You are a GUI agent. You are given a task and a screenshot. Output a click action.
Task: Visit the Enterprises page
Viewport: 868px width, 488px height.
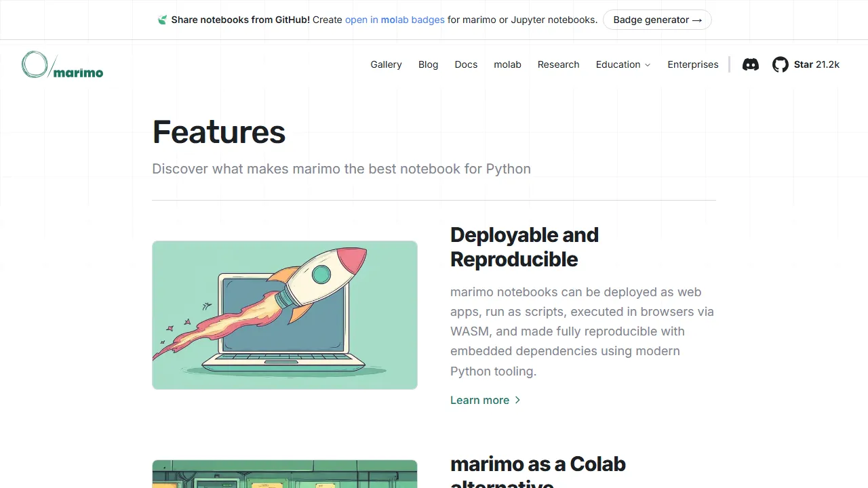pyautogui.click(x=693, y=64)
